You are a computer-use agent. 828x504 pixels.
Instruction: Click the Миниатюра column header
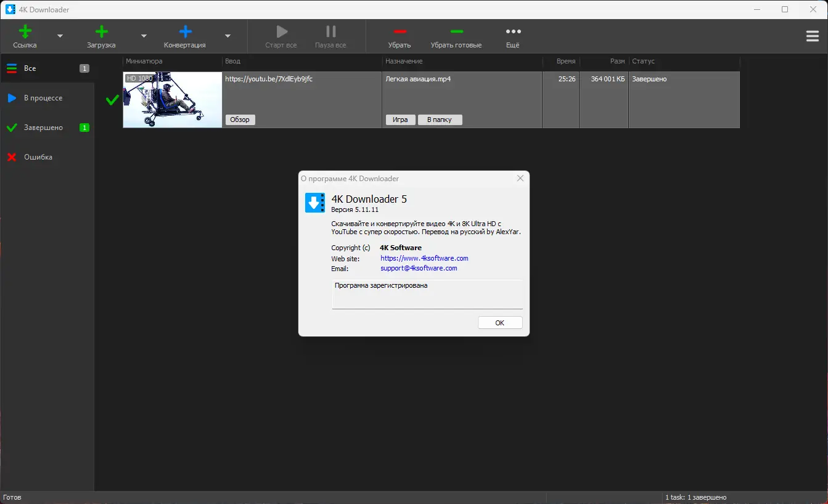(x=173, y=61)
